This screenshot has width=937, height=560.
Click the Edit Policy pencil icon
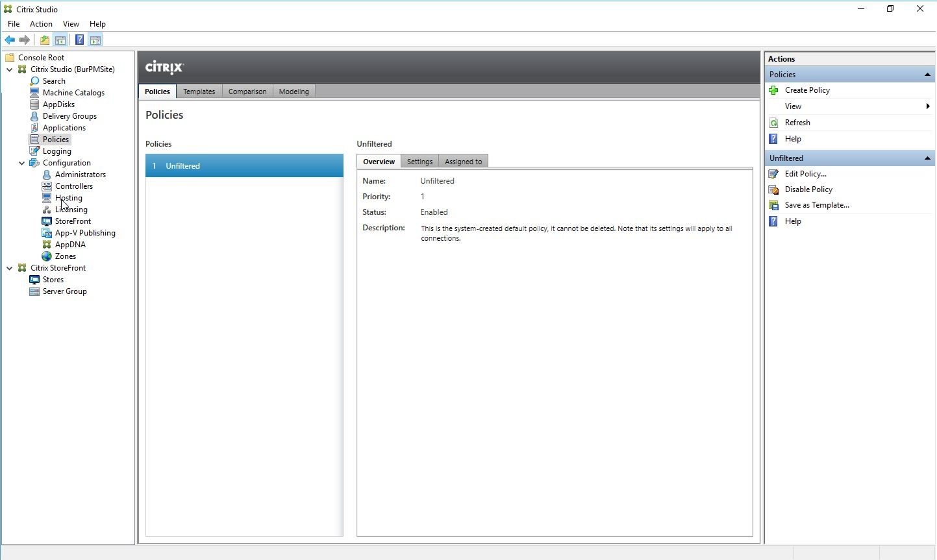(x=773, y=174)
